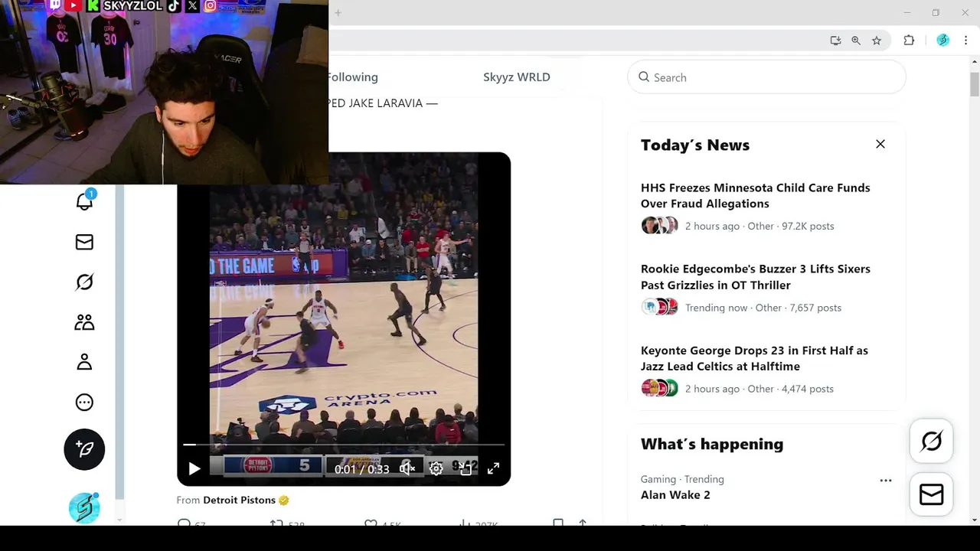Click avatars under the HHS Freezes story

(x=659, y=226)
